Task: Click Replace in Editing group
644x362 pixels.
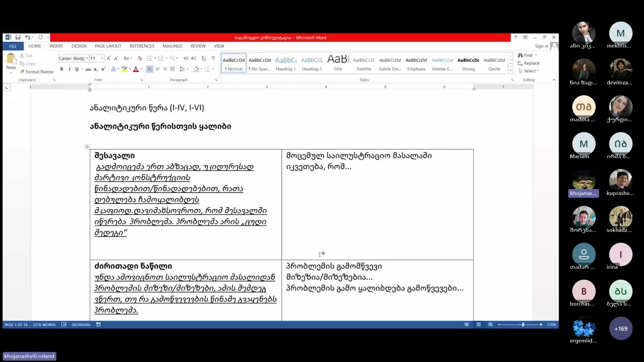Action: (529, 63)
